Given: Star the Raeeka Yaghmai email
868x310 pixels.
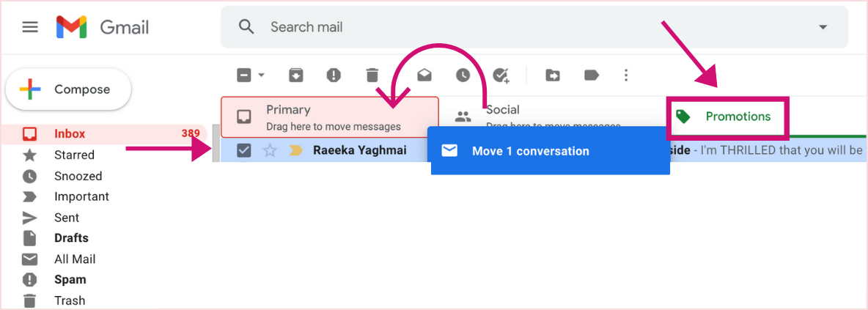Looking at the screenshot, I should click(270, 150).
